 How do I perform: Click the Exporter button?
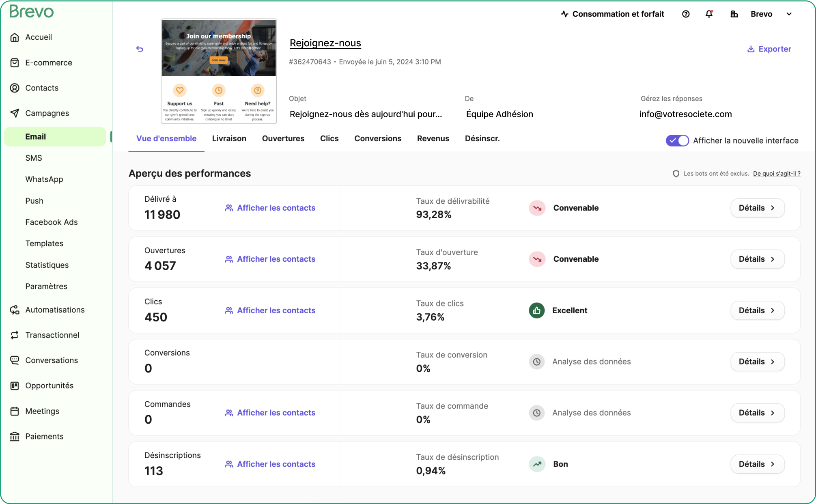pyautogui.click(x=769, y=49)
